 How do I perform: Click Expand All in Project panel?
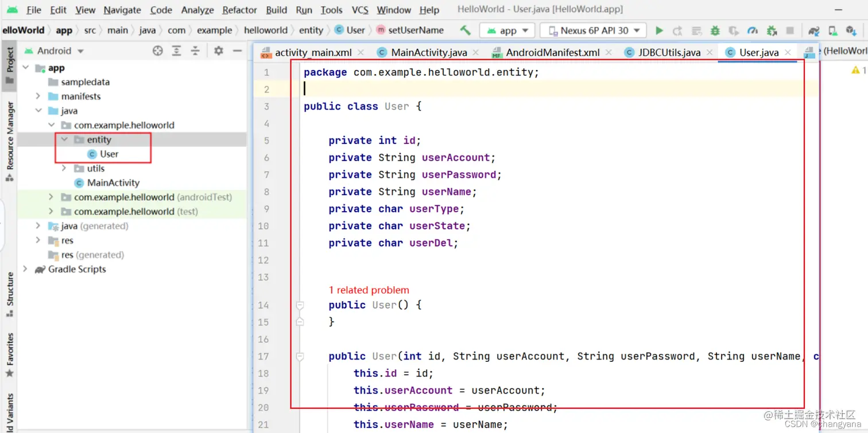(177, 51)
